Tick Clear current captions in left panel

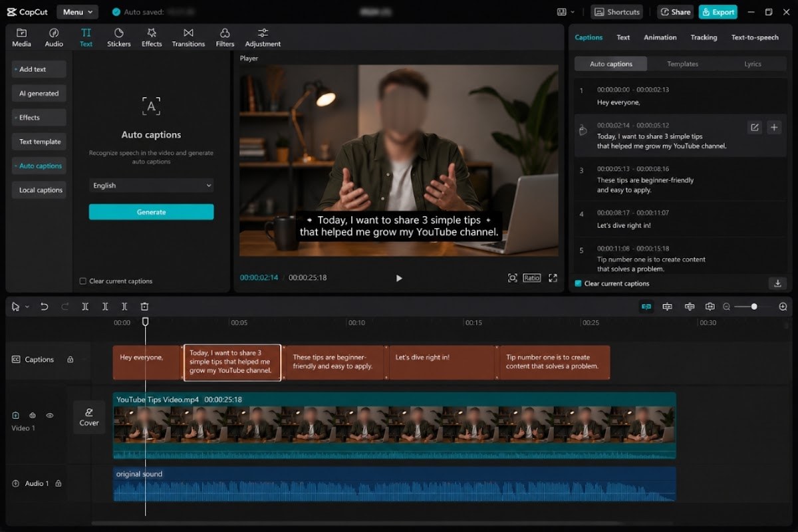coord(83,281)
